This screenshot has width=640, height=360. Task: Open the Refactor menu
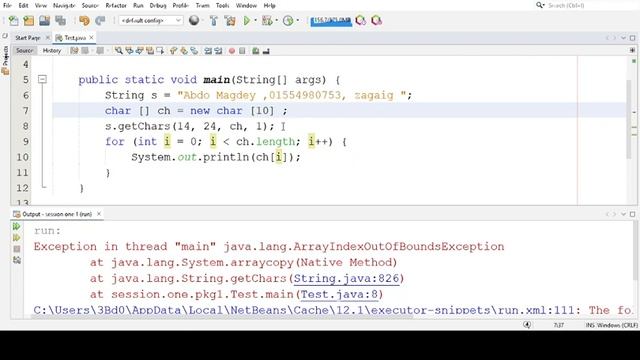click(116, 5)
